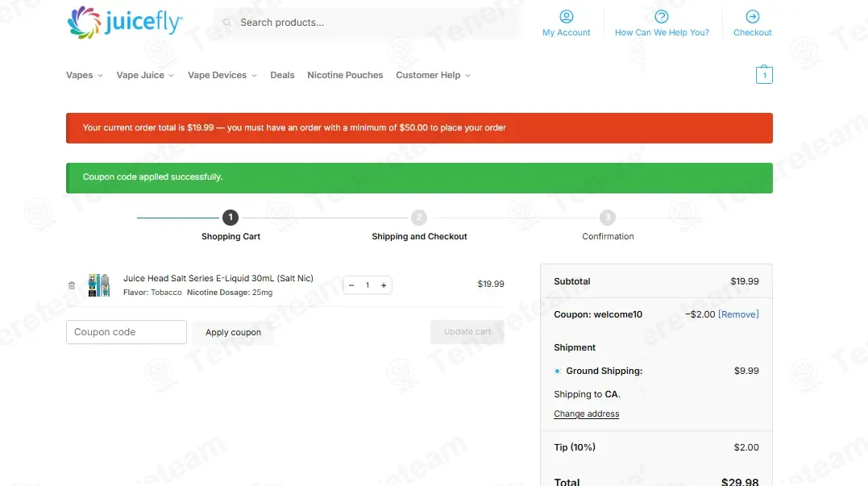Go to Shopping Cart step 1
The width and height of the screenshot is (868, 486).
pos(230,218)
